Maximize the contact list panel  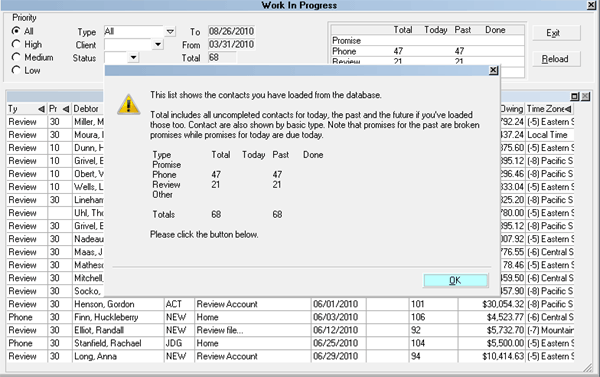(575, 96)
